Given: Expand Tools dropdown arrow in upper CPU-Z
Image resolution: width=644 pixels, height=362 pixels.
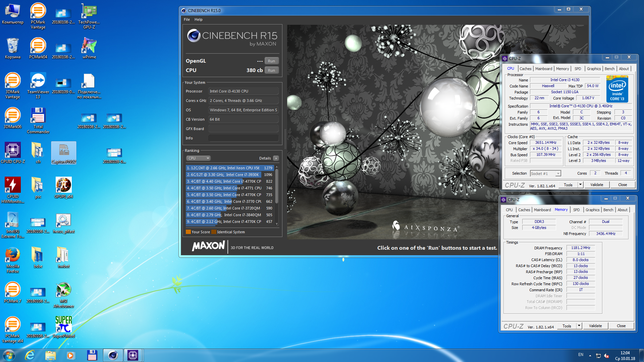Looking at the screenshot, I should click(x=580, y=185).
